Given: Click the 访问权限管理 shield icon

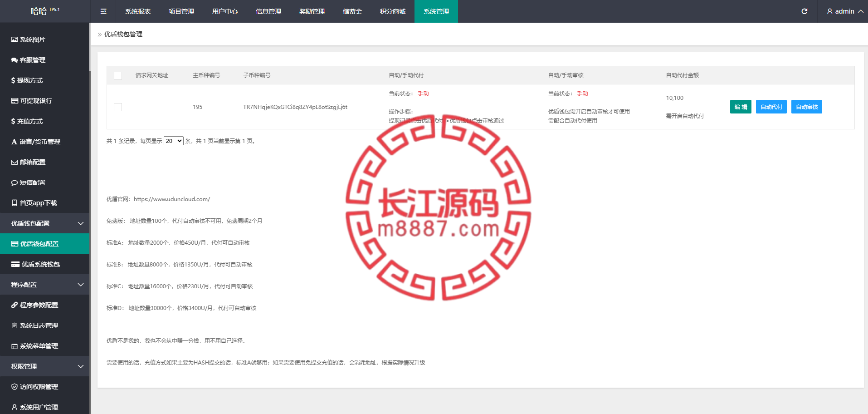Looking at the screenshot, I should click(15, 387).
